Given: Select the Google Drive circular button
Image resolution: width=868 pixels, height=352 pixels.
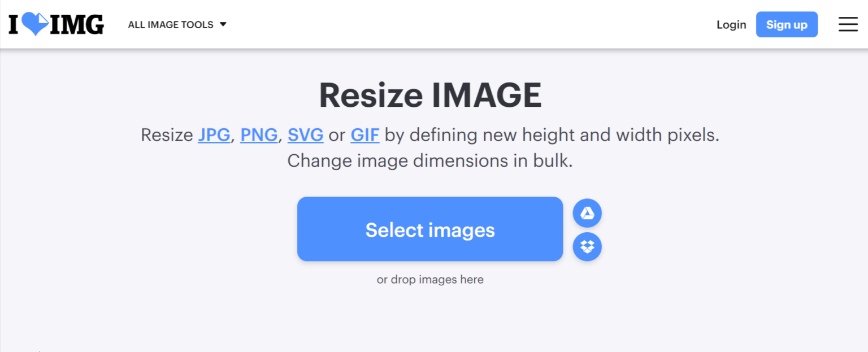Looking at the screenshot, I should (587, 213).
